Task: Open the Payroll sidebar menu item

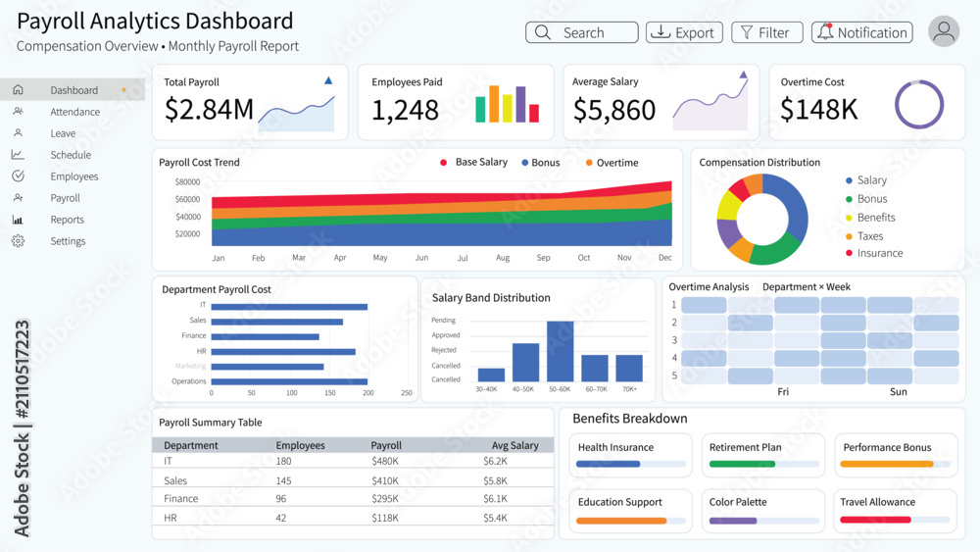Action: pyautogui.click(x=65, y=197)
